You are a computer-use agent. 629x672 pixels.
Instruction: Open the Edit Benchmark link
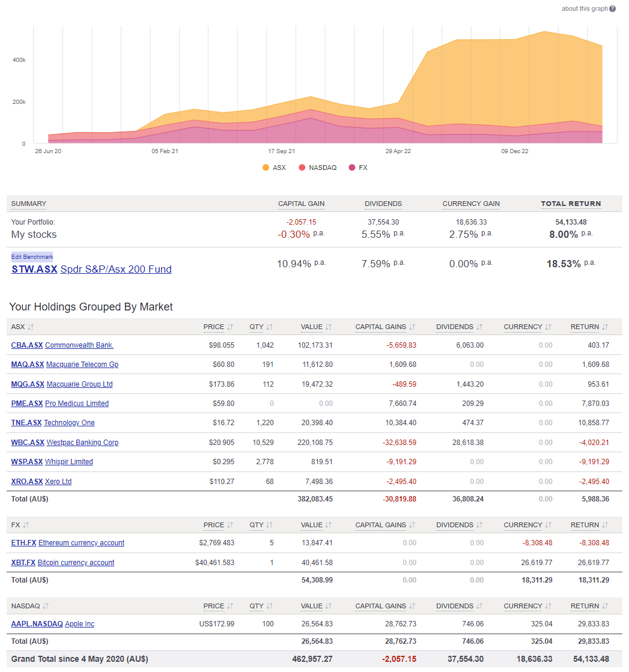pyautogui.click(x=32, y=256)
